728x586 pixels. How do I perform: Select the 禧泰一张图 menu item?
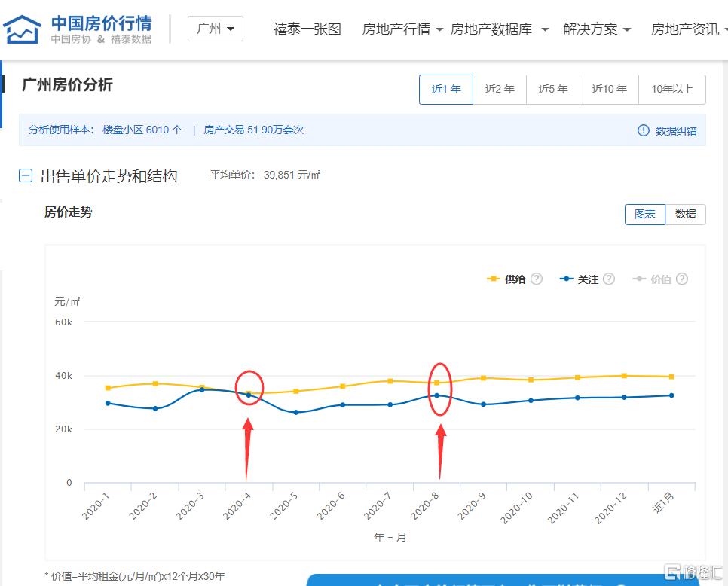click(306, 29)
